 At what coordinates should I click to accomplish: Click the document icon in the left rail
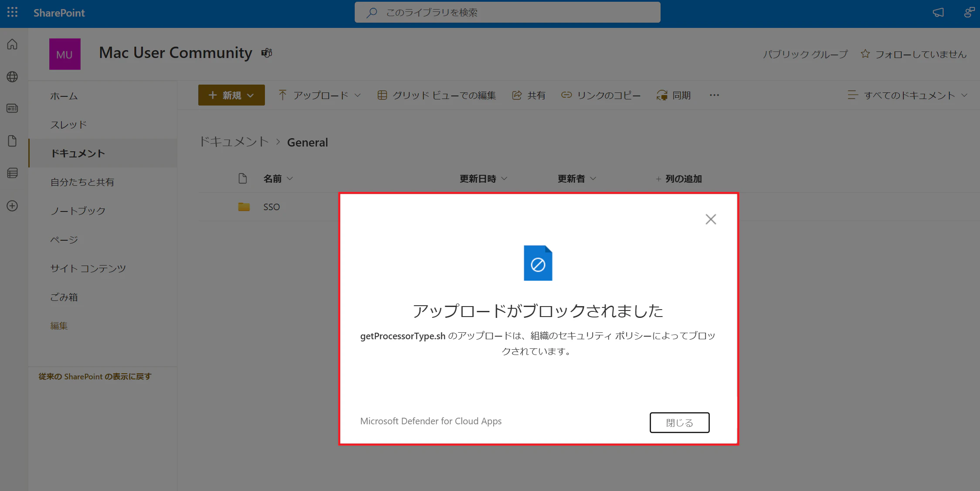click(12, 140)
